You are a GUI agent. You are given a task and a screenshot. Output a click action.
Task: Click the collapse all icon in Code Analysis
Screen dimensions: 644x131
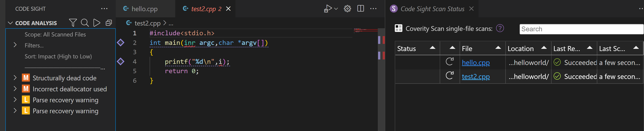click(x=109, y=23)
